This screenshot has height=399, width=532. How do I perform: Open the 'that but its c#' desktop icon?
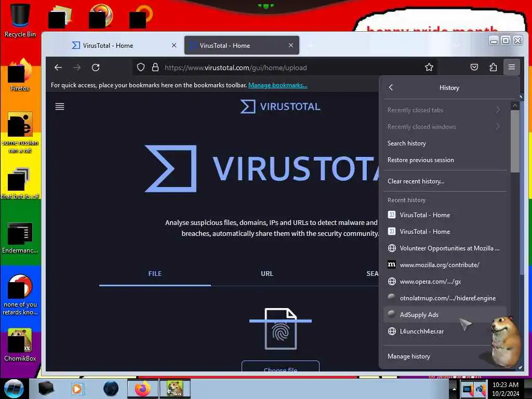click(x=20, y=183)
